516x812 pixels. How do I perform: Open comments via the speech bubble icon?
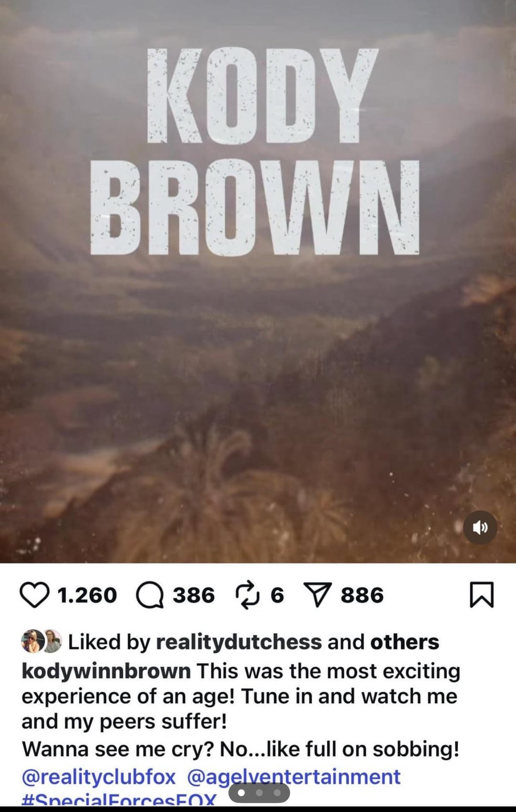coord(150,596)
